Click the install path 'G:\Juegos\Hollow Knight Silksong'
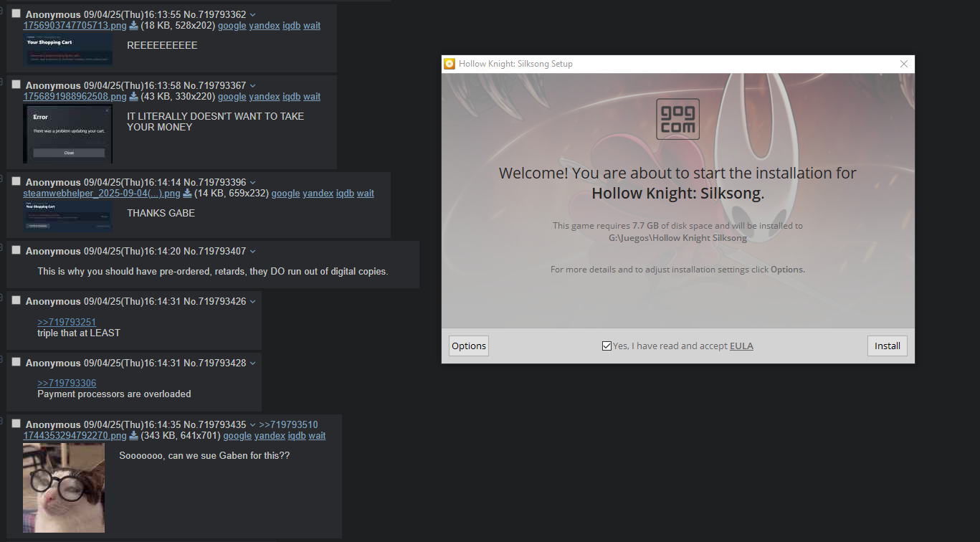The height and width of the screenshot is (542, 980). [677, 238]
